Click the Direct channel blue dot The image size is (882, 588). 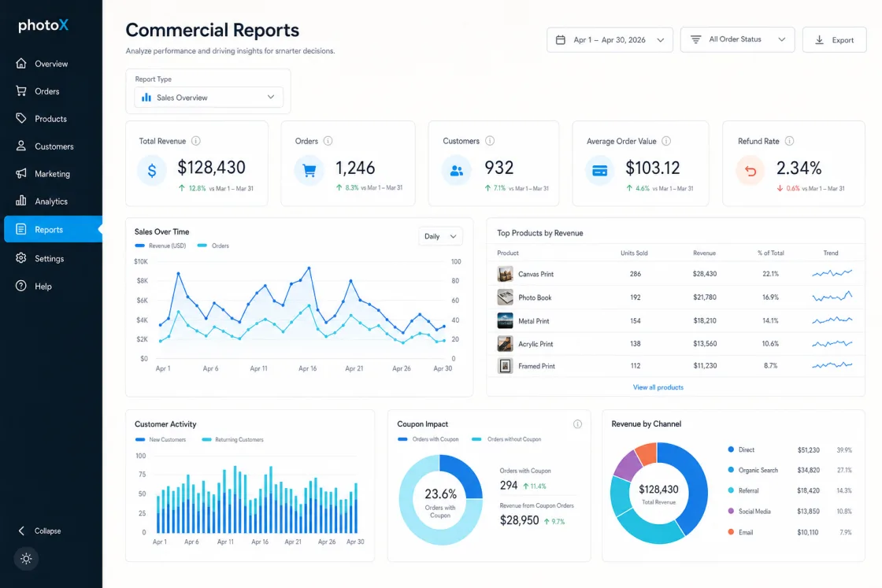click(x=731, y=449)
